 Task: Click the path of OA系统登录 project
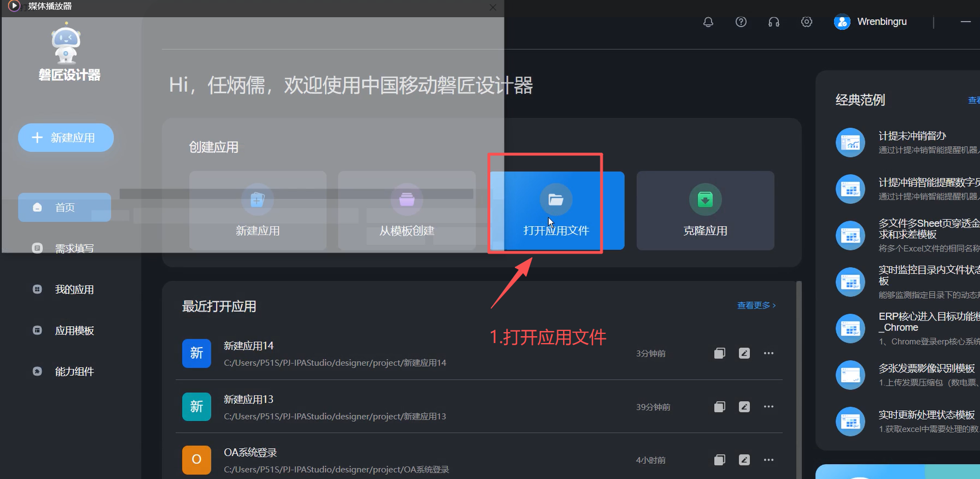(x=336, y=469)
